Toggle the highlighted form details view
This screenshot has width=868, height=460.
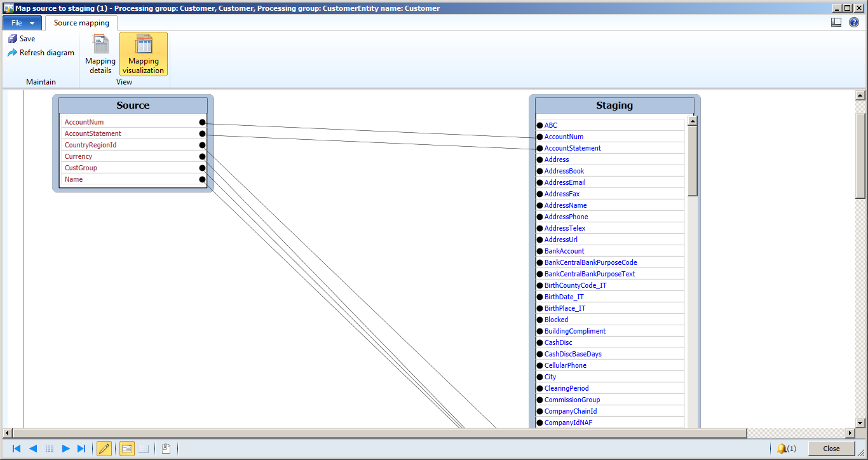126,448
